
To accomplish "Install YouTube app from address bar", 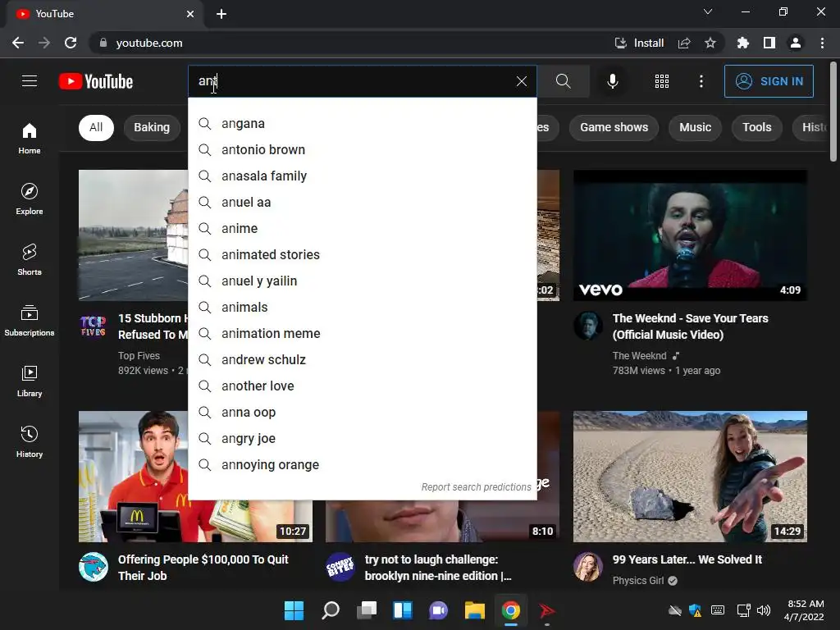I will pyautogui.click(x=639, y=43).
